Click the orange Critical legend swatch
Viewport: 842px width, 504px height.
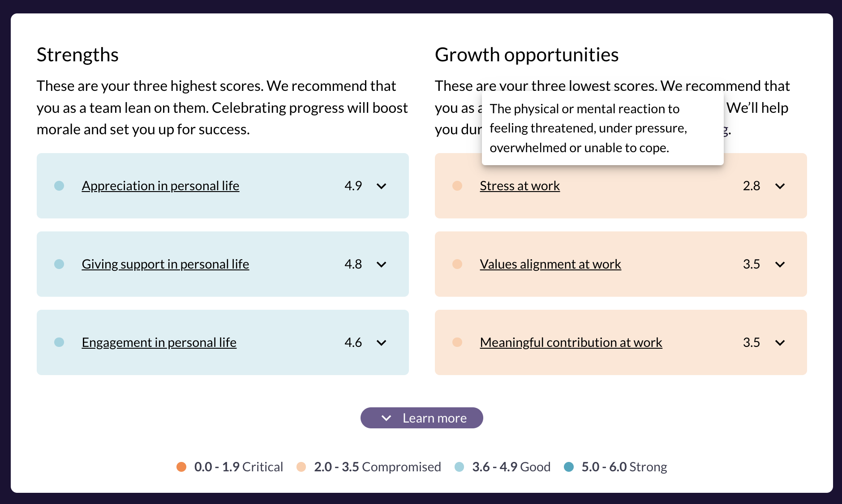181,467
